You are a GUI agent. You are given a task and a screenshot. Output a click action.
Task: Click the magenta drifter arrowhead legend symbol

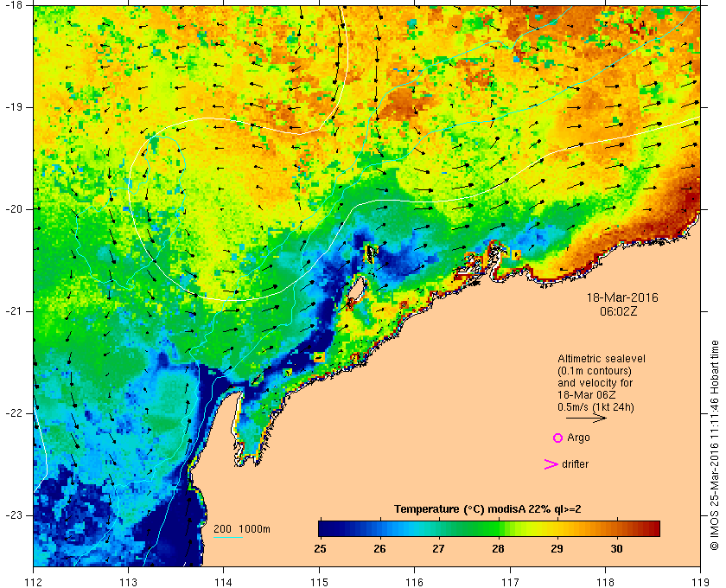551,464
